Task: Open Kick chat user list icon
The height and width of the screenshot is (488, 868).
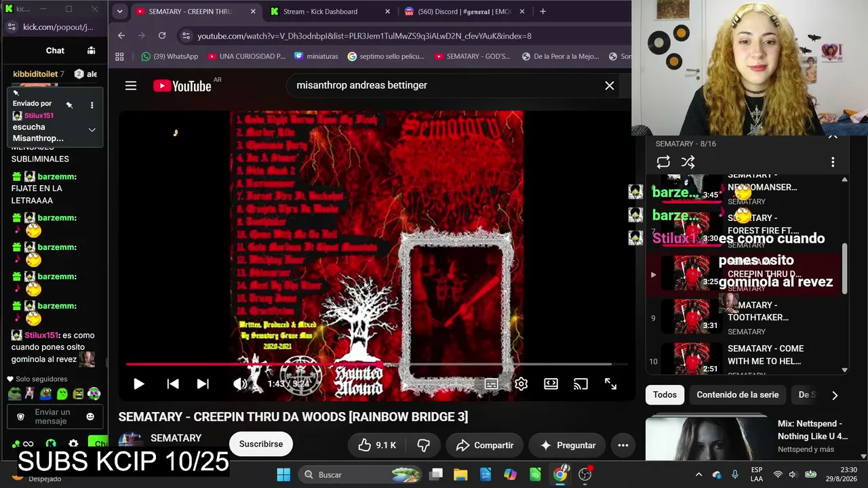Action: tap(92, 50)
